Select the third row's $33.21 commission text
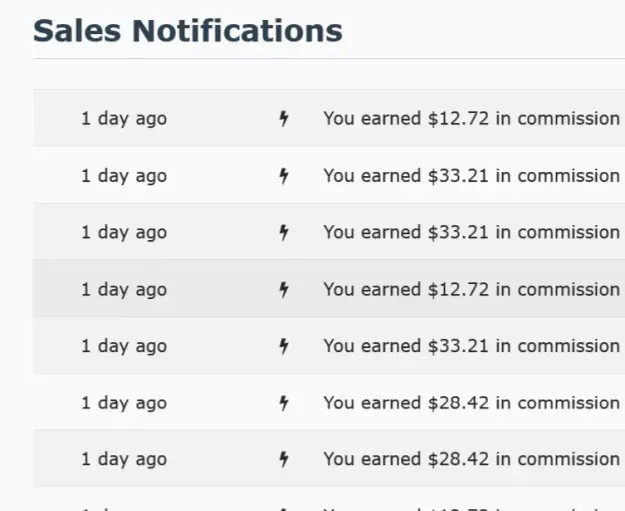The width and height of the screenshot is (625, 511). [471, 232]
